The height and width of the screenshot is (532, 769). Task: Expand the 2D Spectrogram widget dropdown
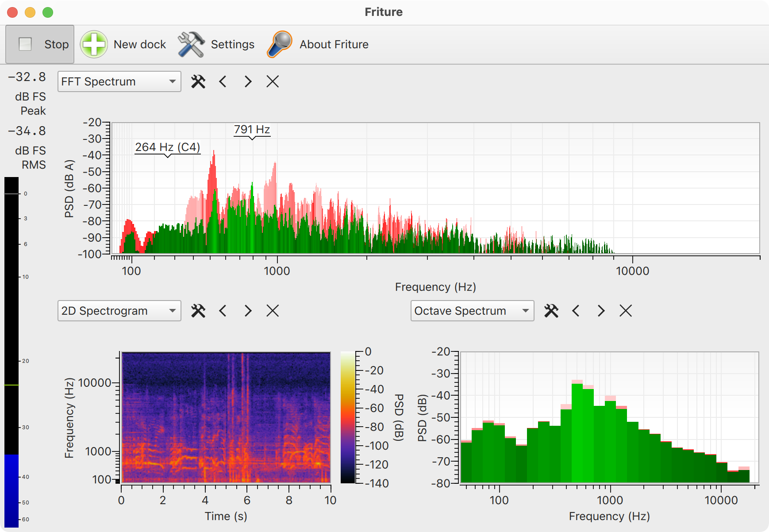click(119, 311)
